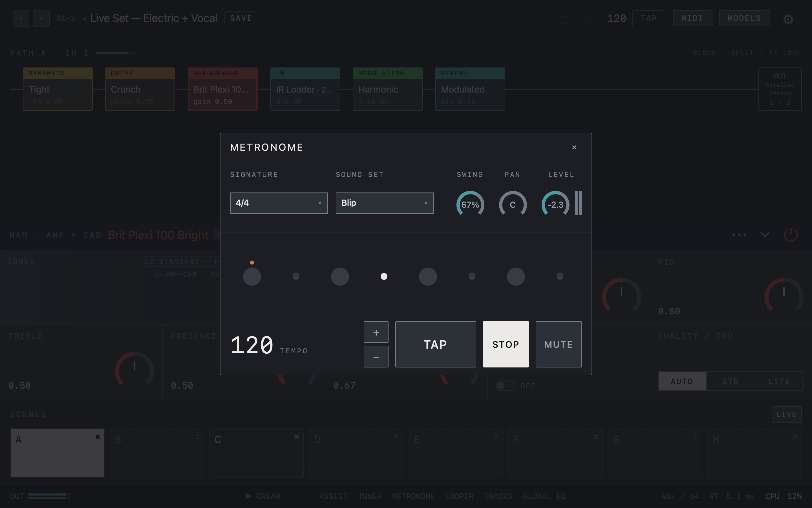Click the large TAP button in Metronome
Screen dimensions: 812x508
436,344
